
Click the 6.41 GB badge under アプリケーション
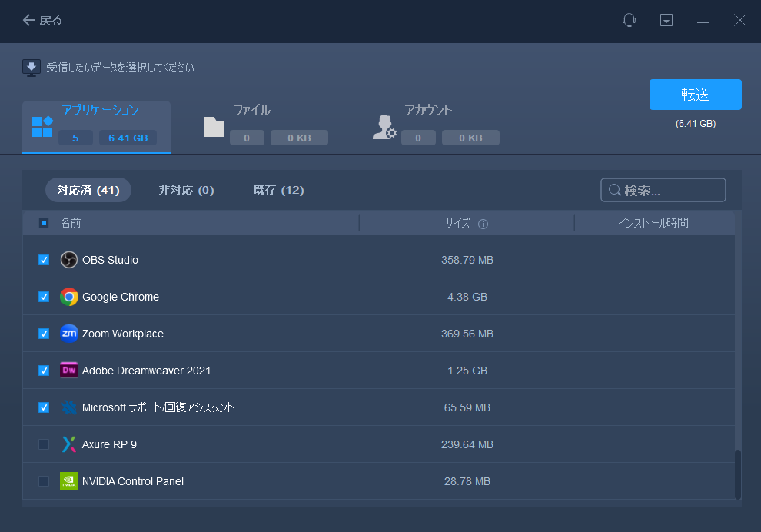pos(128,138)
